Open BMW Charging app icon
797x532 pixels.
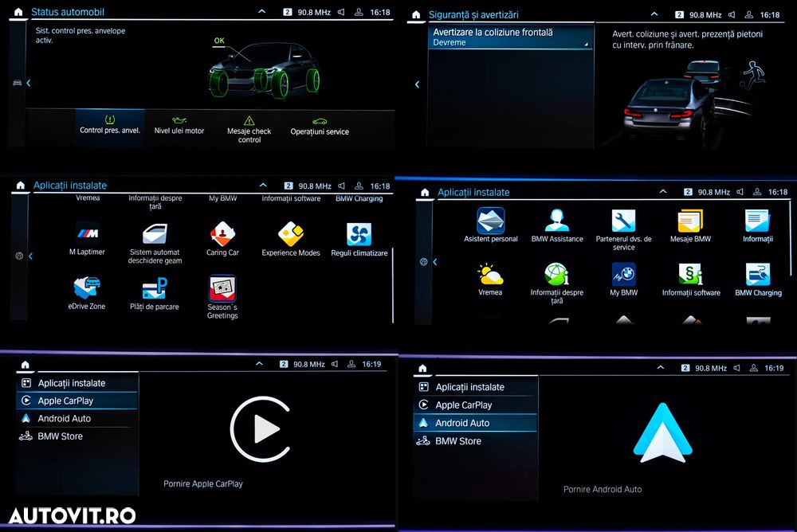click(x=758, y=275)
